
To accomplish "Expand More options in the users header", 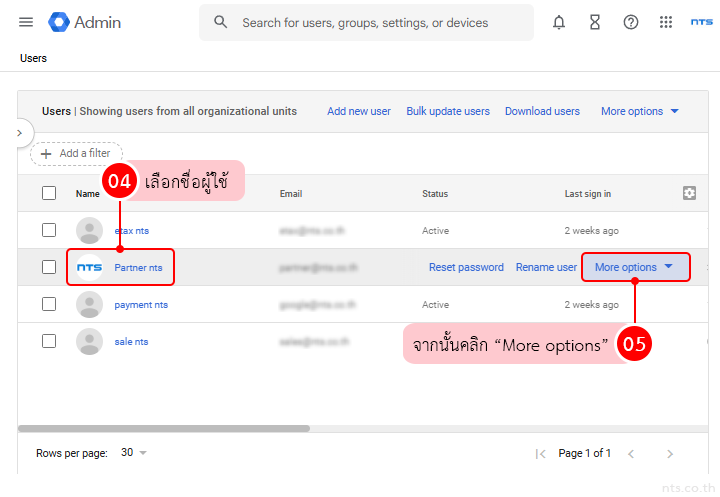I will point(640,111).
